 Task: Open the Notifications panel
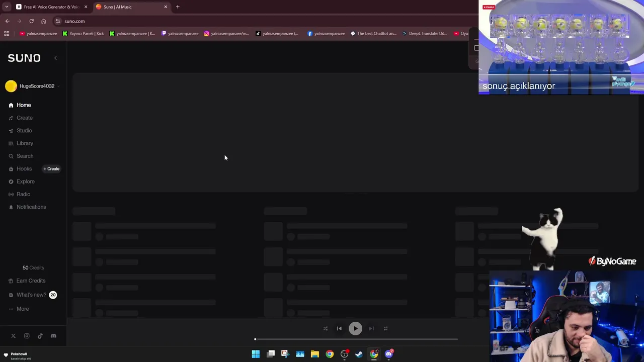point(27,207)
